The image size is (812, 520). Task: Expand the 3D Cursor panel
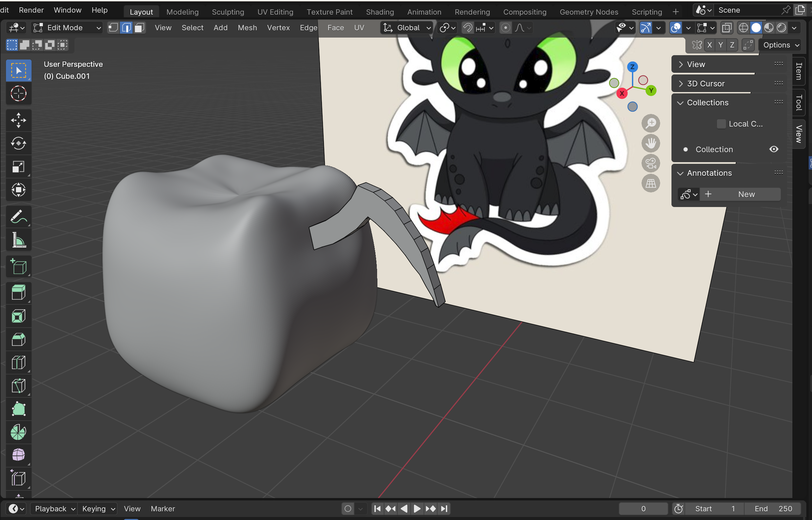[729, 84]
